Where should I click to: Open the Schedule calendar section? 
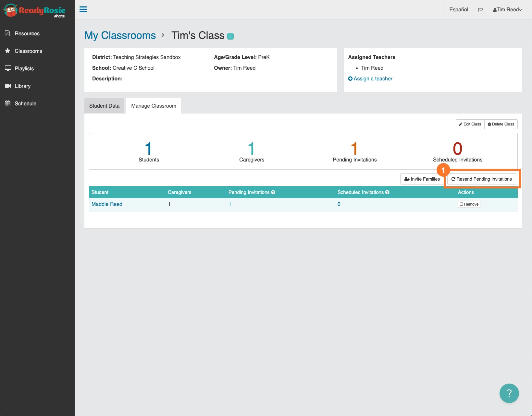coord(25,103)
